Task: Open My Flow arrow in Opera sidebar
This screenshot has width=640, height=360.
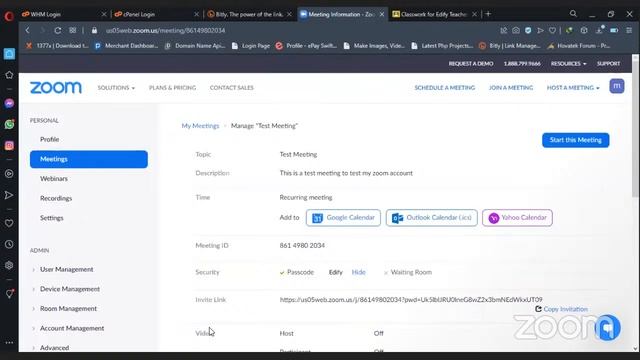Action: pyautogui.click(x=9, y=195)
